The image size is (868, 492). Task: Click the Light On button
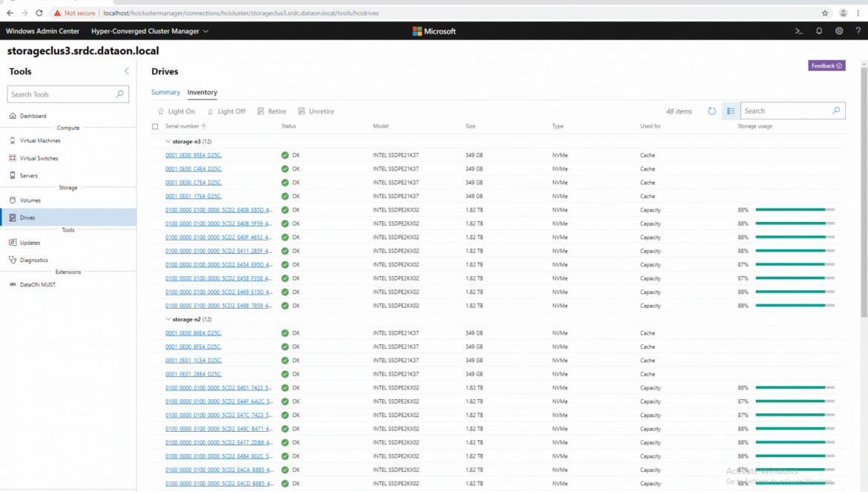[176, 111]
